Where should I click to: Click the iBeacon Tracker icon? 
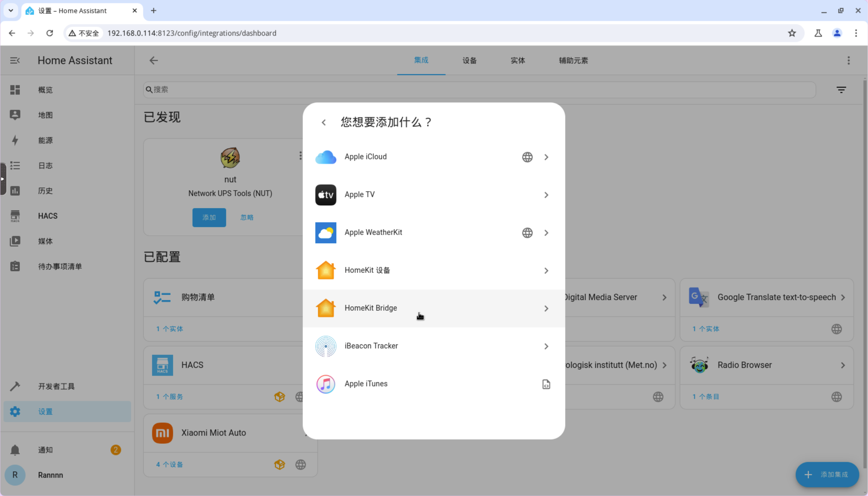325,346
